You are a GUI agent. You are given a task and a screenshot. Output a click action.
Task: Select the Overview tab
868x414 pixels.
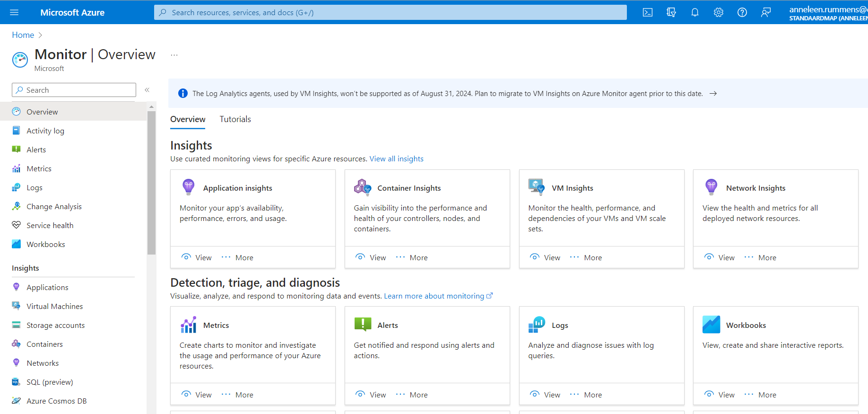click(x=188, y=119)
